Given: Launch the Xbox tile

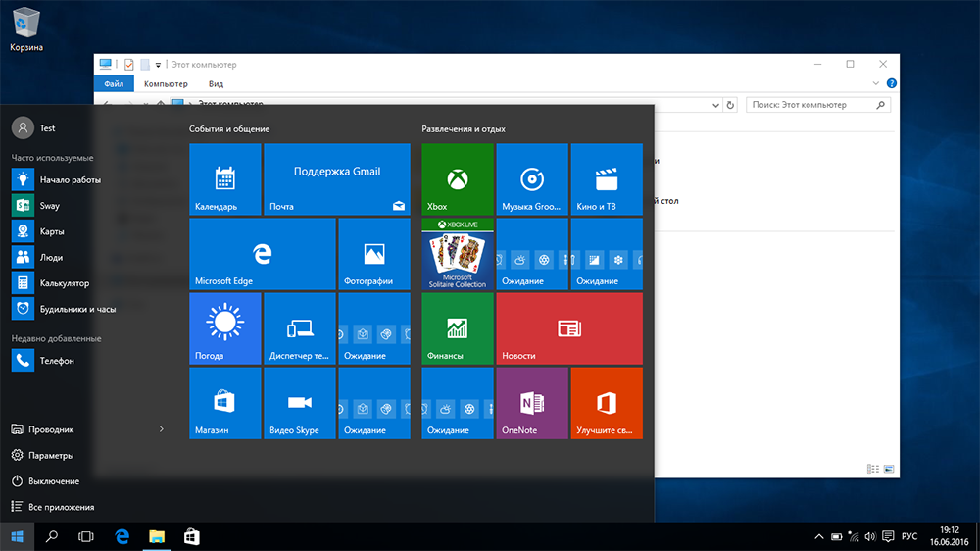Looking at the screenshot, I should [x=458, y=179].
